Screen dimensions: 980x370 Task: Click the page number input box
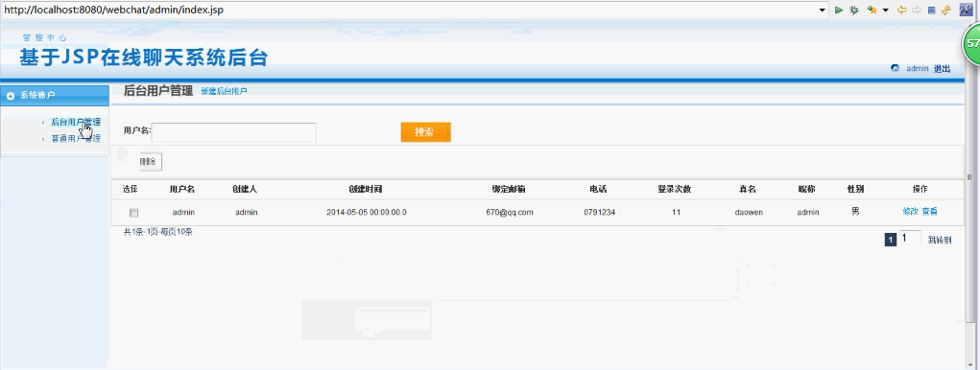[x=910, y=238]
